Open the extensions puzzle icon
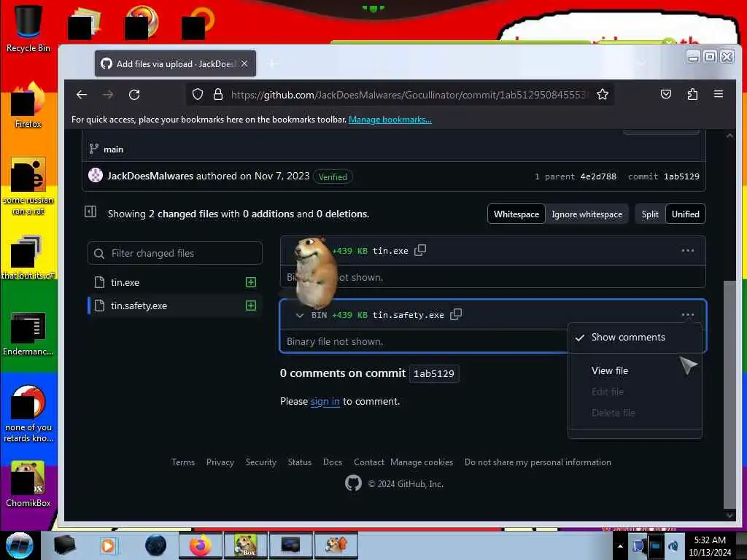This screenshot has height=560, width=747. click(x=692, y=94)
